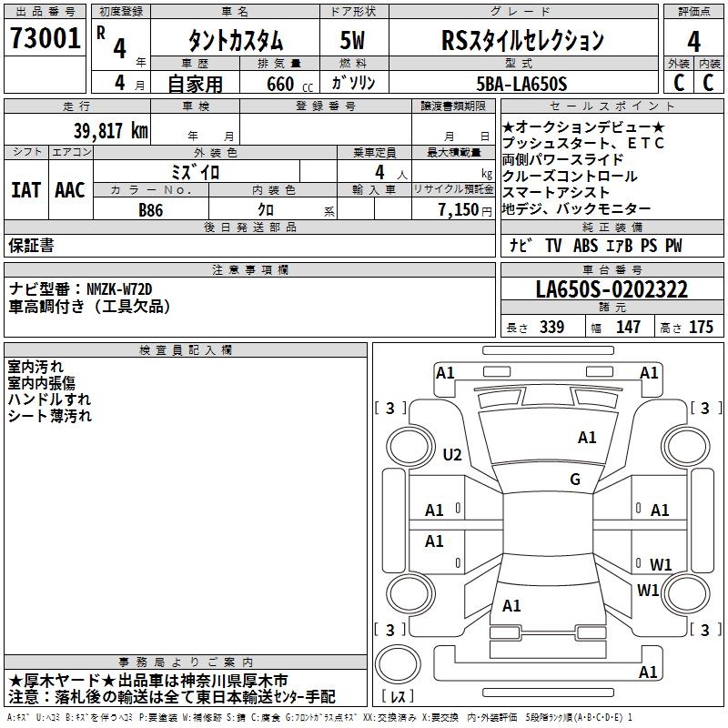728x728 pixels.
Task: Select the 車高調付き(工具欠品) note
Action: click(89, 307)
